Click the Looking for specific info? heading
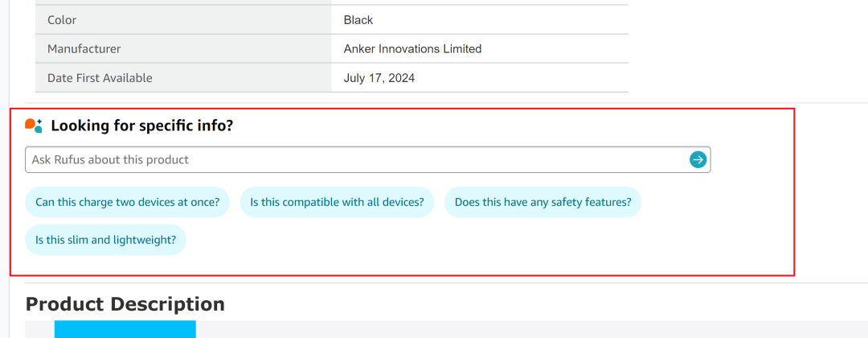 pyautogui.click(x=142, y=126)
